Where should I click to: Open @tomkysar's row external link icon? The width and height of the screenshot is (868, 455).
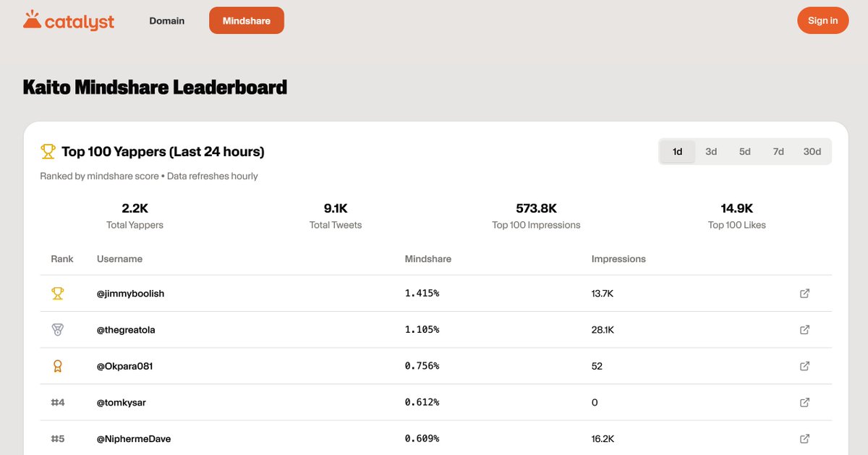tap(804, 402)
